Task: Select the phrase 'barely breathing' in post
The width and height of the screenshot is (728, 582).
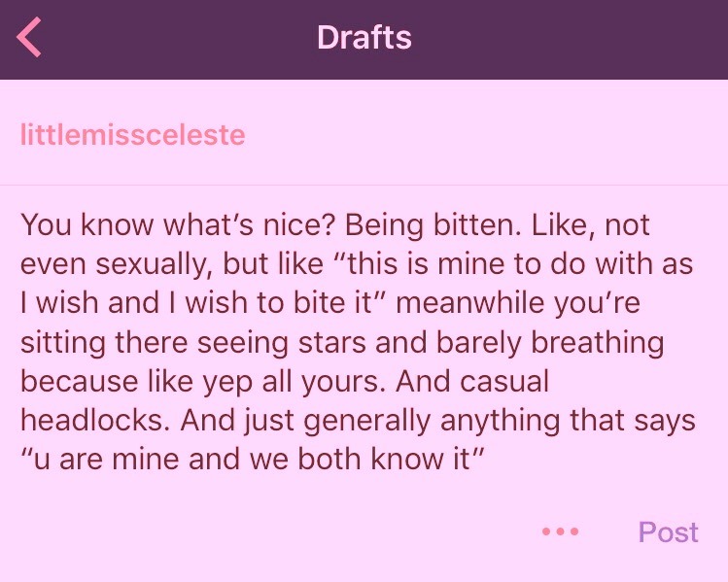Action: click(550, 342)
